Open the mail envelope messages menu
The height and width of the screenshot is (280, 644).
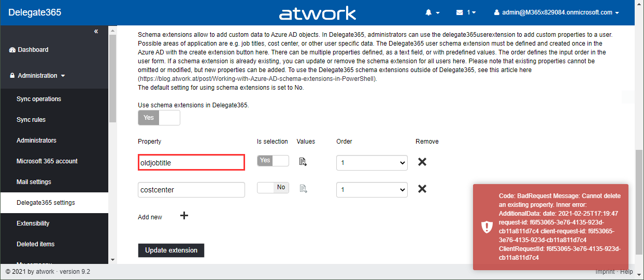[x=465, y=12]
